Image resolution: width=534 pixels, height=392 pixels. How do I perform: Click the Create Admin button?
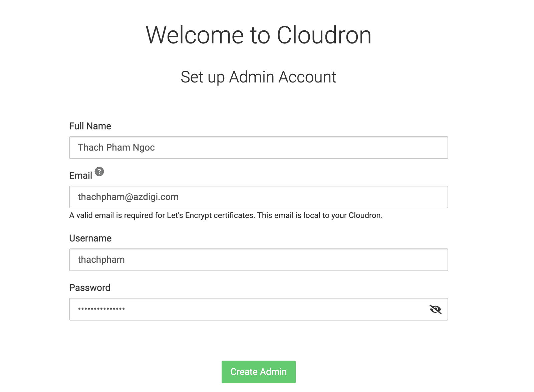click(258, 372)
